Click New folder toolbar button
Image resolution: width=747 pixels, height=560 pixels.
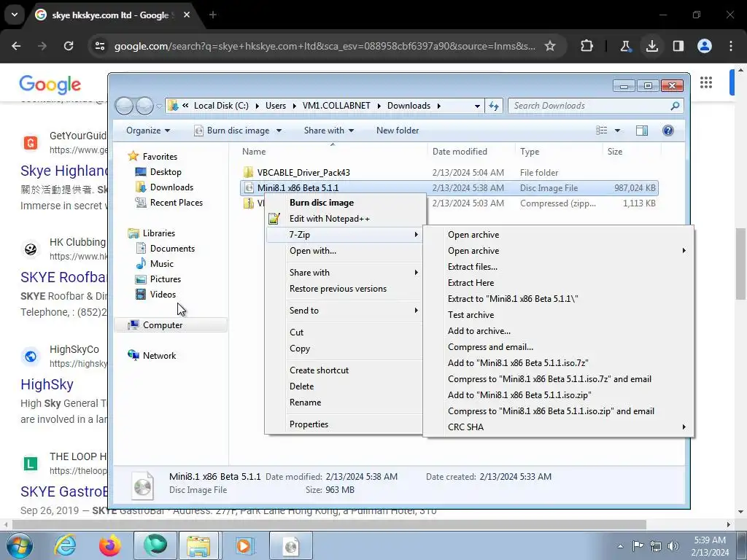pos(398,131)
